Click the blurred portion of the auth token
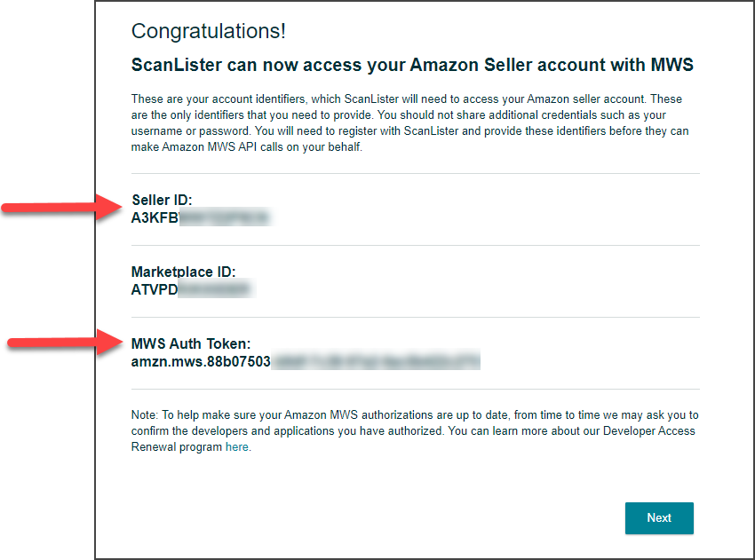Screen dimensions: 755x560 click(375, 360)
